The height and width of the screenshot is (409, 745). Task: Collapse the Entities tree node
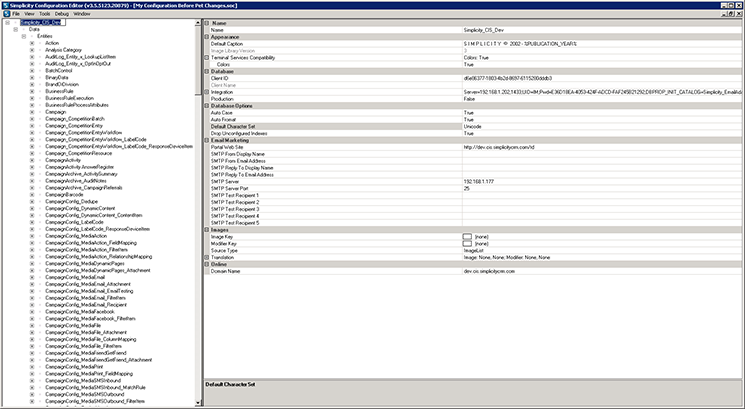[x=24, y=36]
